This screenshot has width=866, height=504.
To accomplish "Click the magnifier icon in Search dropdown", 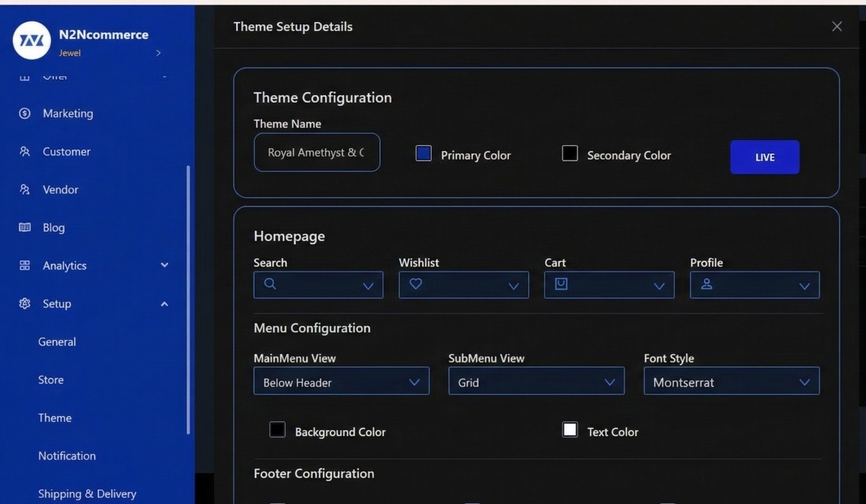I will click(270, 284).
